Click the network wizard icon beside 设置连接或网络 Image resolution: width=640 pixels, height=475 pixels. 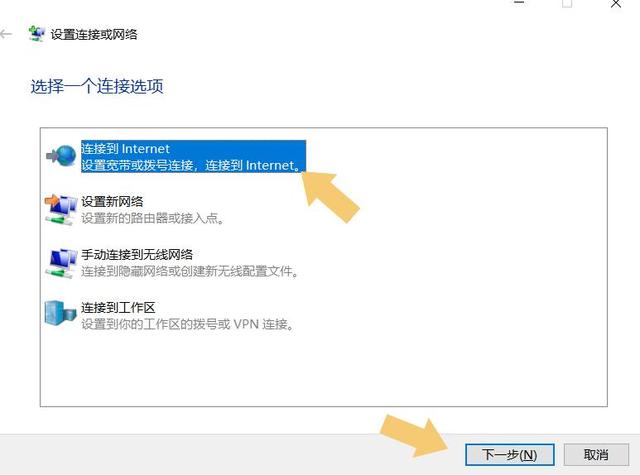pyautogui.click(x=36, y=34)
